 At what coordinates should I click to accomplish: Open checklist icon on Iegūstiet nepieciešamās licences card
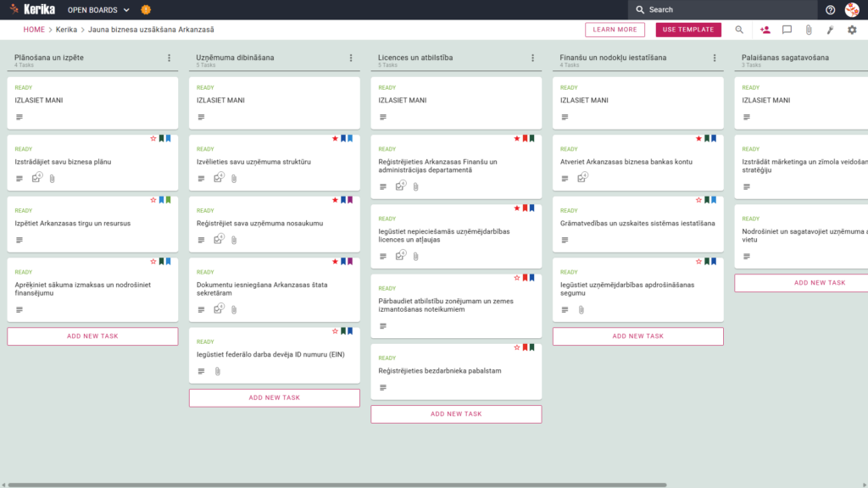400,255
